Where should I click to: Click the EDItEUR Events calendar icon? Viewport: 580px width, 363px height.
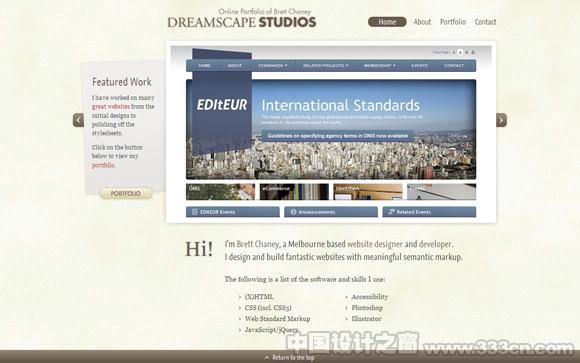coord(195,212)
